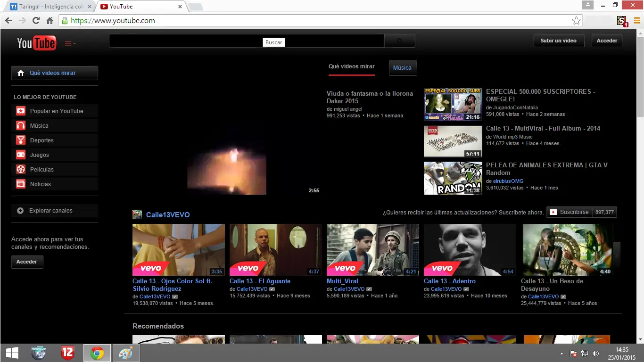Open Popular en YouTube in the sidebar
This screenshot has height=362, width=644.
coord(55,111)
